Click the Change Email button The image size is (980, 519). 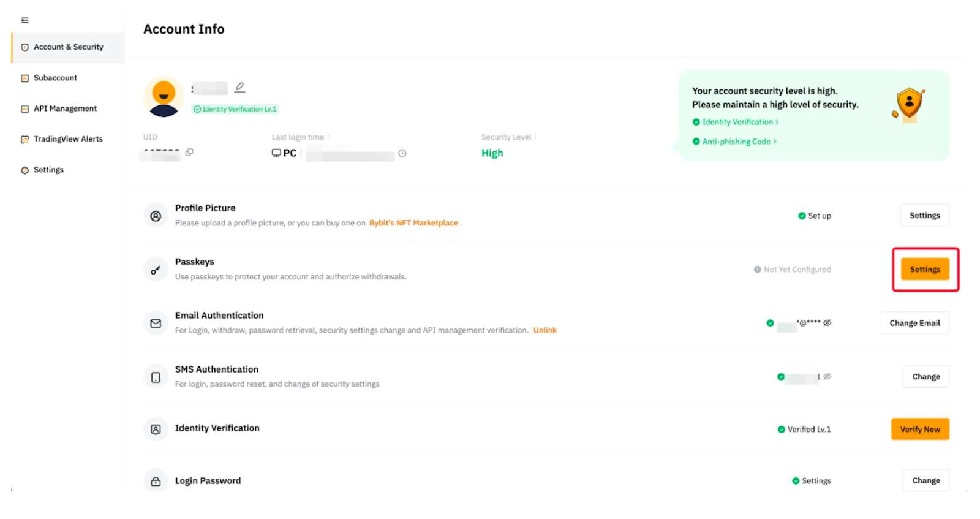click(914, 323)
